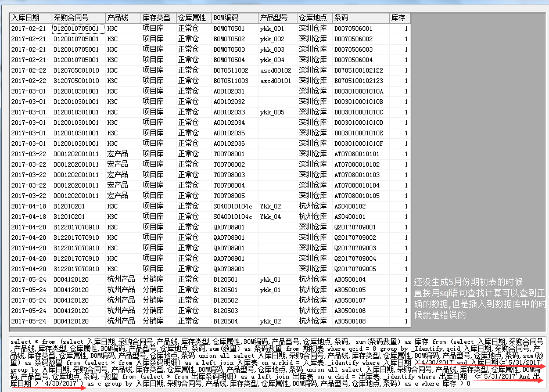Image resolution: width=549 pixels, height=392 pixels.
Task: Select cell A00102036
Action: click(235, 143)
